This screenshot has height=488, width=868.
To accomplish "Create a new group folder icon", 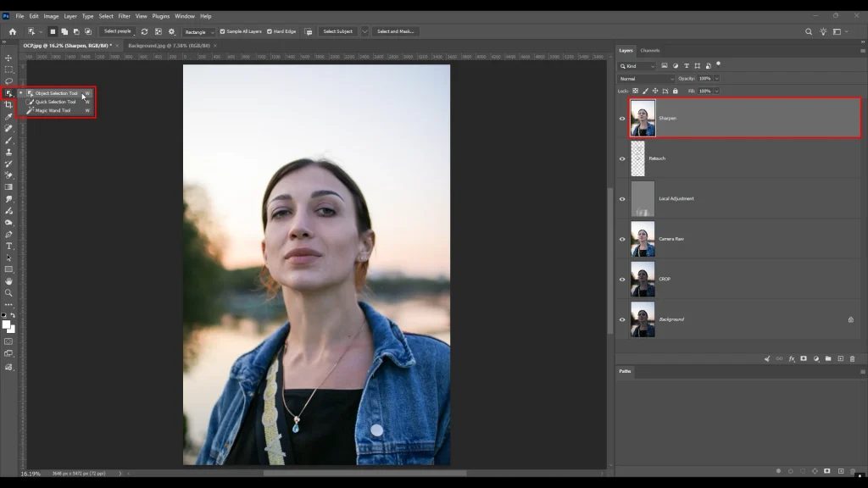I will 828,359.
